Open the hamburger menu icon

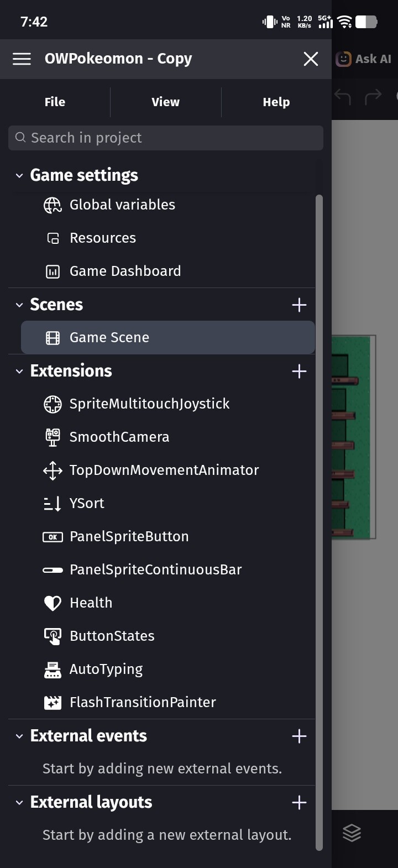click(x=22, y=59)
